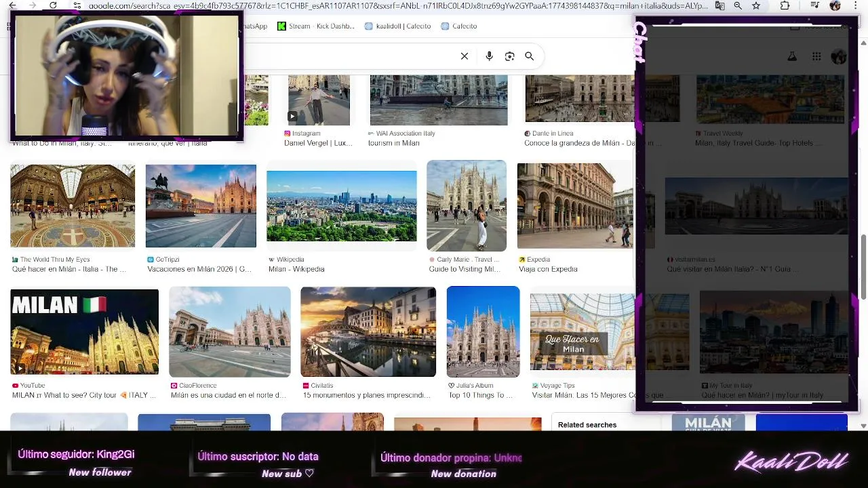Image resolution: width=868 pixels, height=488 pixels.
Task: Open Daniel Vergel Instagram result link
Action: (318, 143)
